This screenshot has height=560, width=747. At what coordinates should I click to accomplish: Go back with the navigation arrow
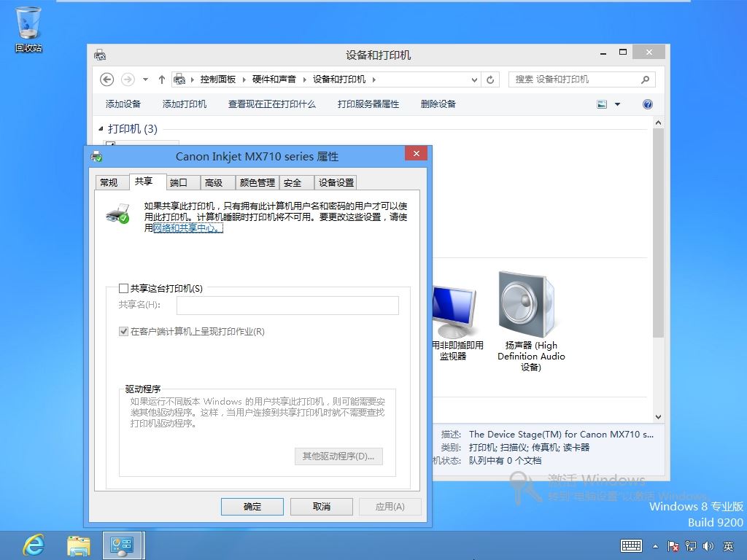tap(107, 79)
